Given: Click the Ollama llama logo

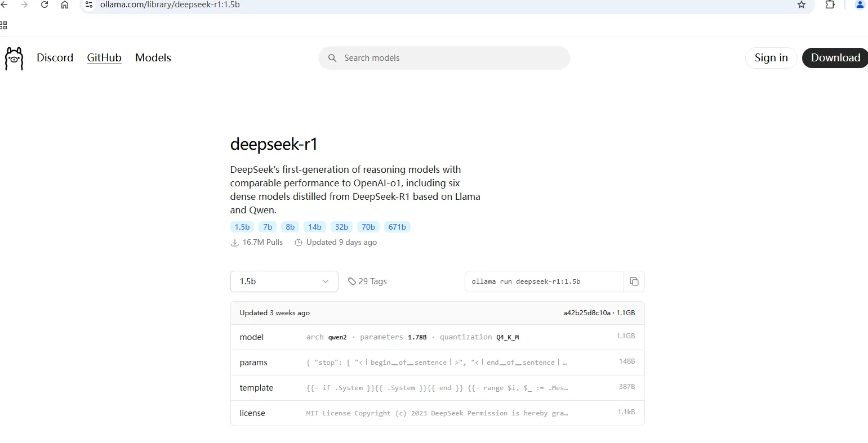Looking at the screenshot, I should [x=14, y=59].
